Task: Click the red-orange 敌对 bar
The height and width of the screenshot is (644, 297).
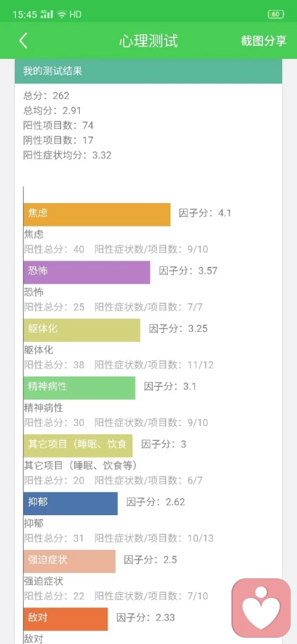Action: (66, 619)
